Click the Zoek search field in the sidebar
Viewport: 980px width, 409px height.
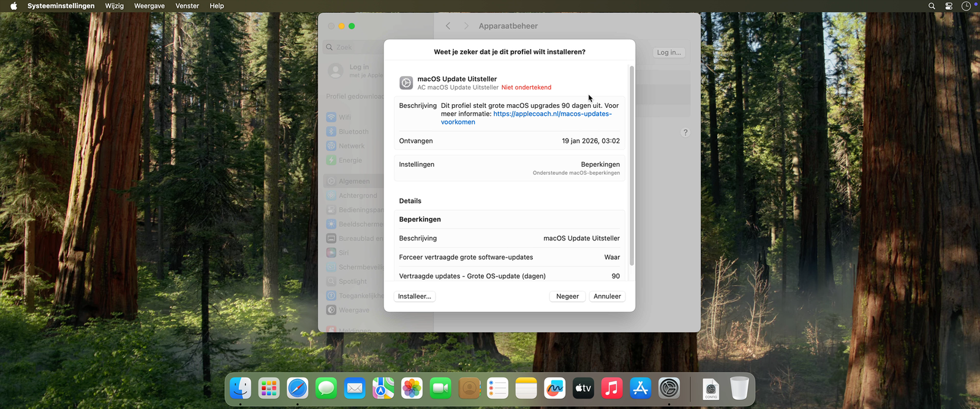coord(353,47)
